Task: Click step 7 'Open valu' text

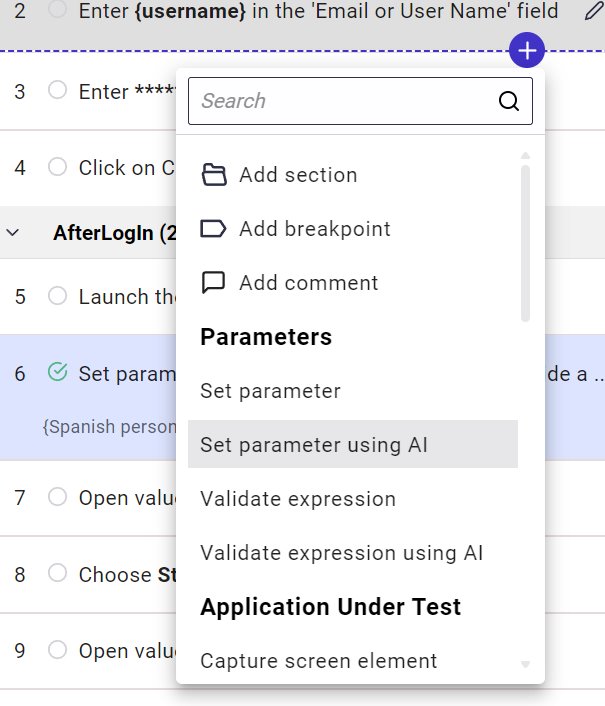Action: click(127, 498)
